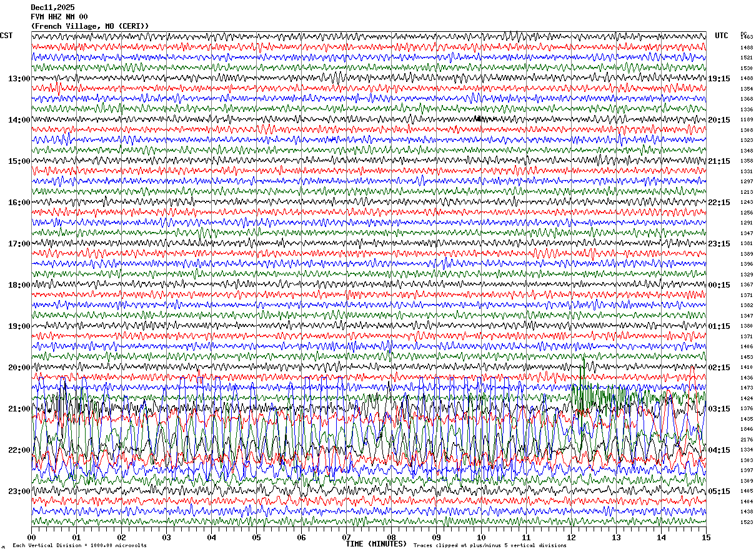
Task: Click minute '15' on the time axis
Action: click(706, 537)
